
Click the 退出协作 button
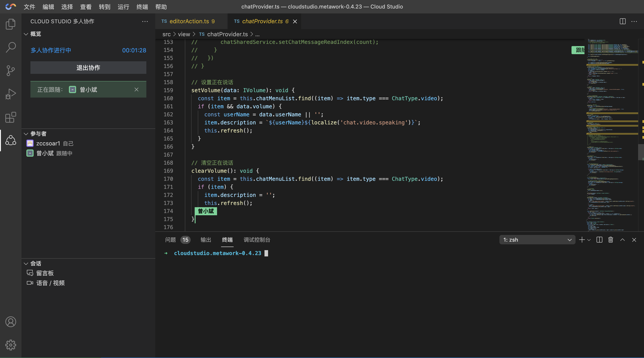point(88,68)
